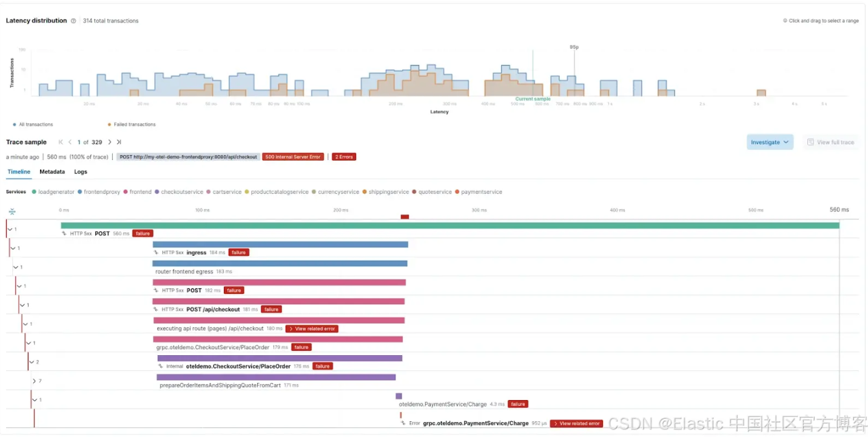Click the 2 Errors badge

click(x=343, y=157)
